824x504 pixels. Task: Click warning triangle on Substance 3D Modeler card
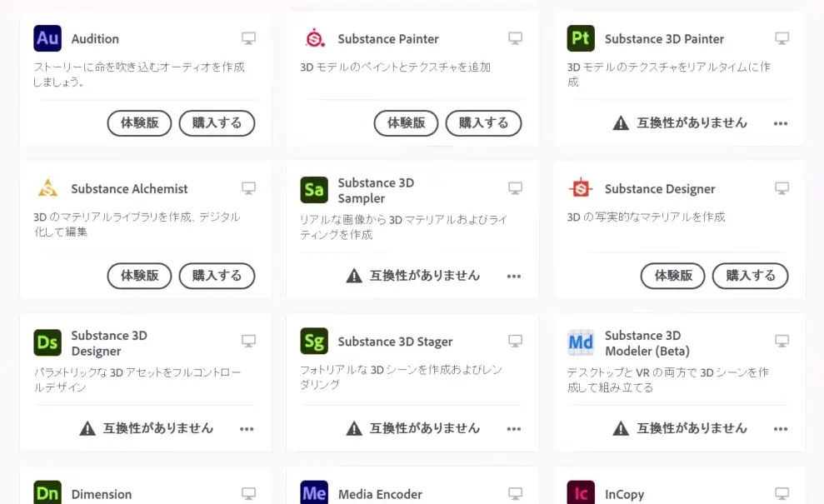(621, 428)
